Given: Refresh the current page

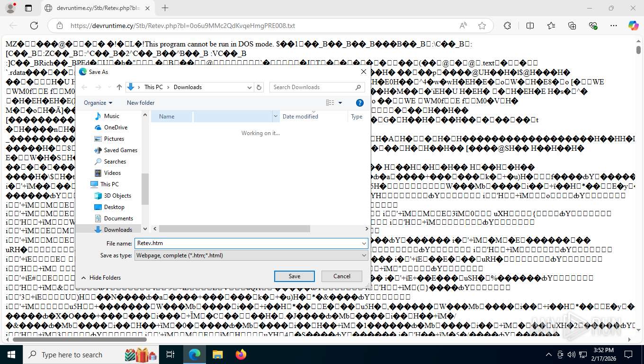Looking at the screenshot, I should click(34, 26).
